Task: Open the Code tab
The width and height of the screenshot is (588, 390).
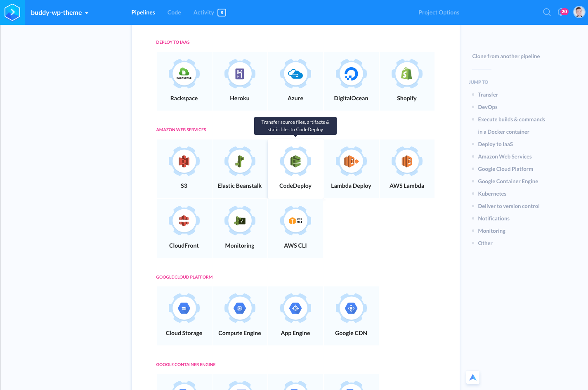Action: (x=174, y=12)
